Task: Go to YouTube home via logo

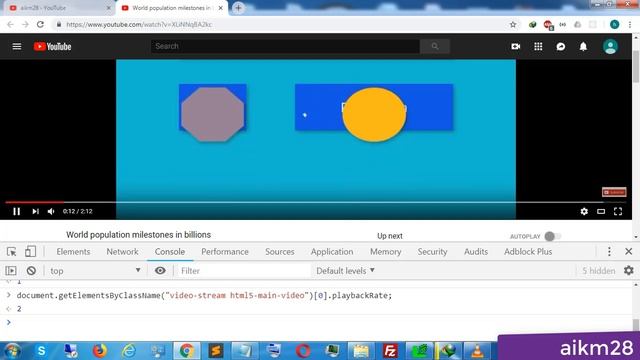Action: point(53,47)
